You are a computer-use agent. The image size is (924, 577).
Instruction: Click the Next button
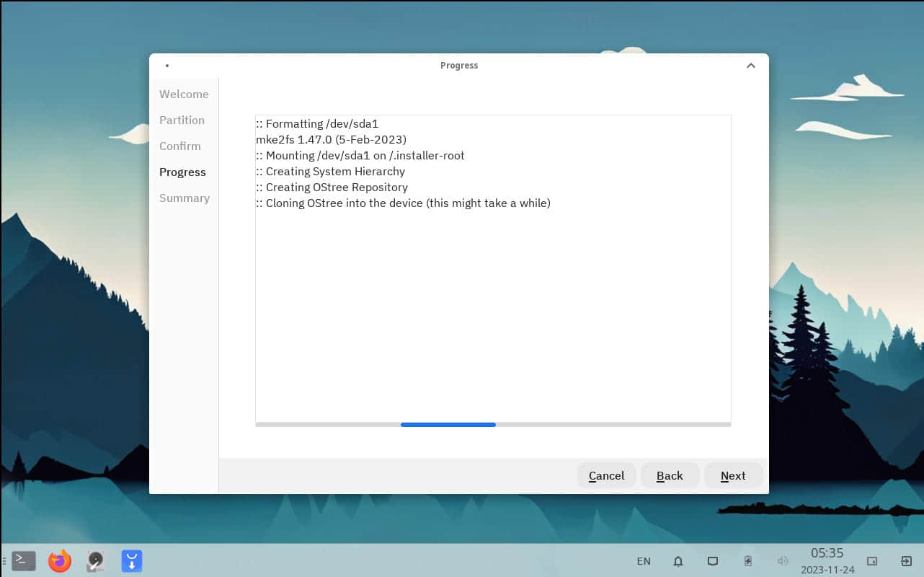pos(733,475)
